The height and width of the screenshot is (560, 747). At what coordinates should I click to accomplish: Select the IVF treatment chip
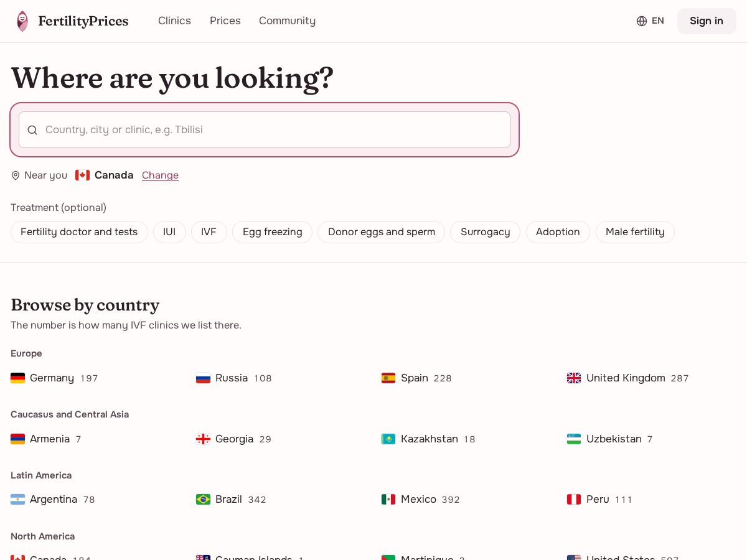click(x=209, y=232)
